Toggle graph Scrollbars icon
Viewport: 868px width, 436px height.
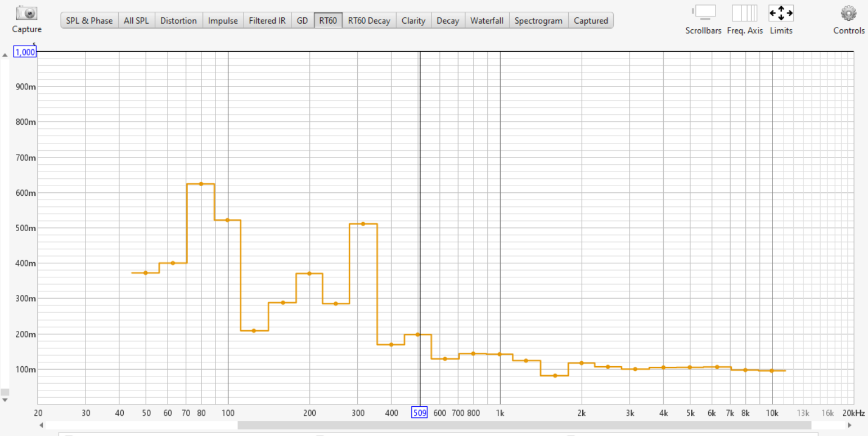point(703,13)
